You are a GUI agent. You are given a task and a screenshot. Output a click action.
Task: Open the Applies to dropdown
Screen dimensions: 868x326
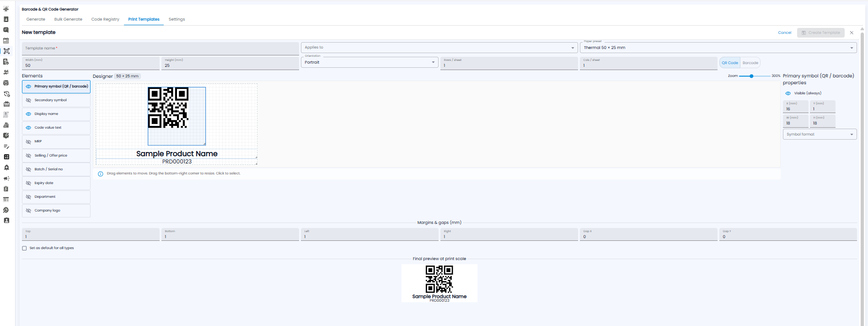[x=439, y=48]
